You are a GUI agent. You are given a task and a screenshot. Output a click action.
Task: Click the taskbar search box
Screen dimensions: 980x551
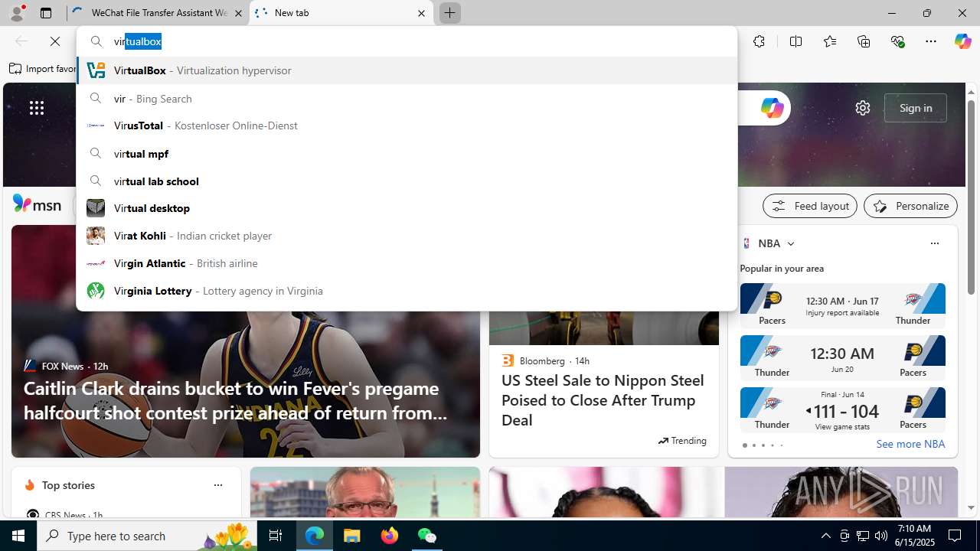[146, 536]
